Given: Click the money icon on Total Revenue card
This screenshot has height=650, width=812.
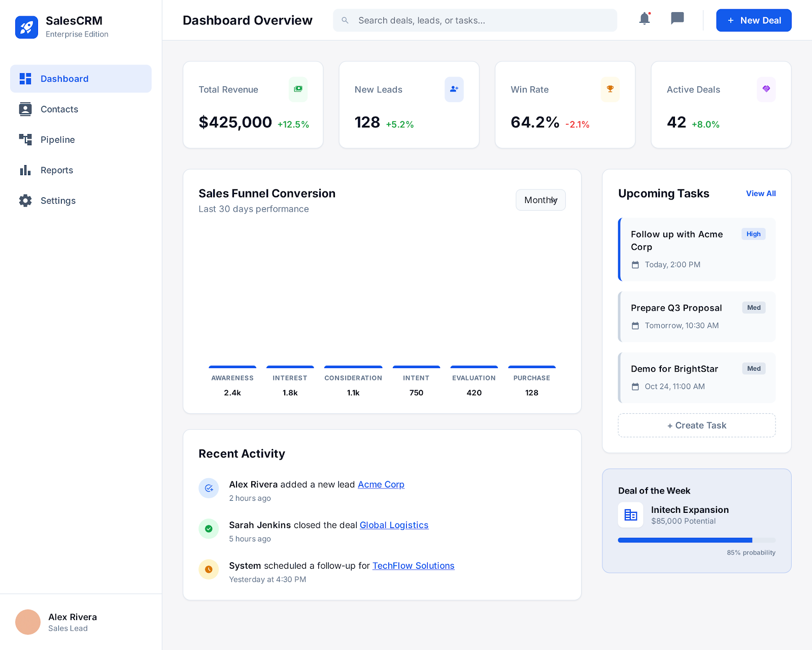Looking at the screenshot, I should pyautogui.click(x=298, y=89).
